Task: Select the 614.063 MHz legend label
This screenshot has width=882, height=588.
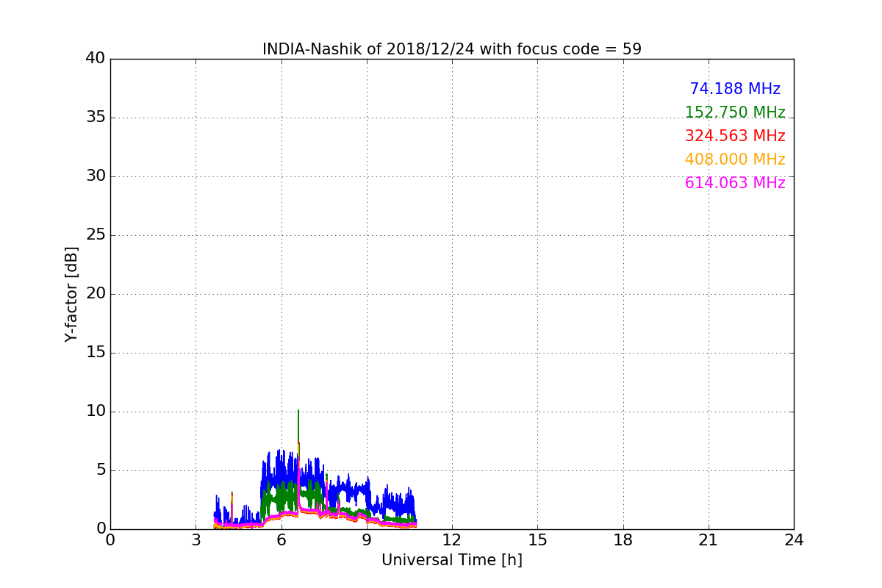Action: tap(735, 183)
